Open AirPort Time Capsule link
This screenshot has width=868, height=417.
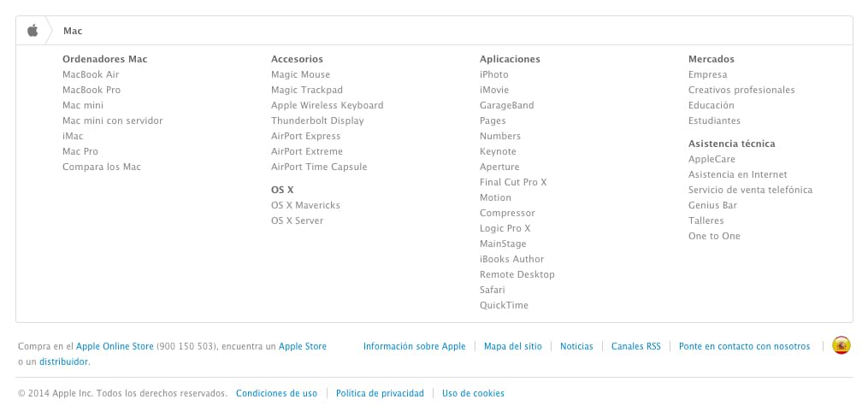click(319, 167)
